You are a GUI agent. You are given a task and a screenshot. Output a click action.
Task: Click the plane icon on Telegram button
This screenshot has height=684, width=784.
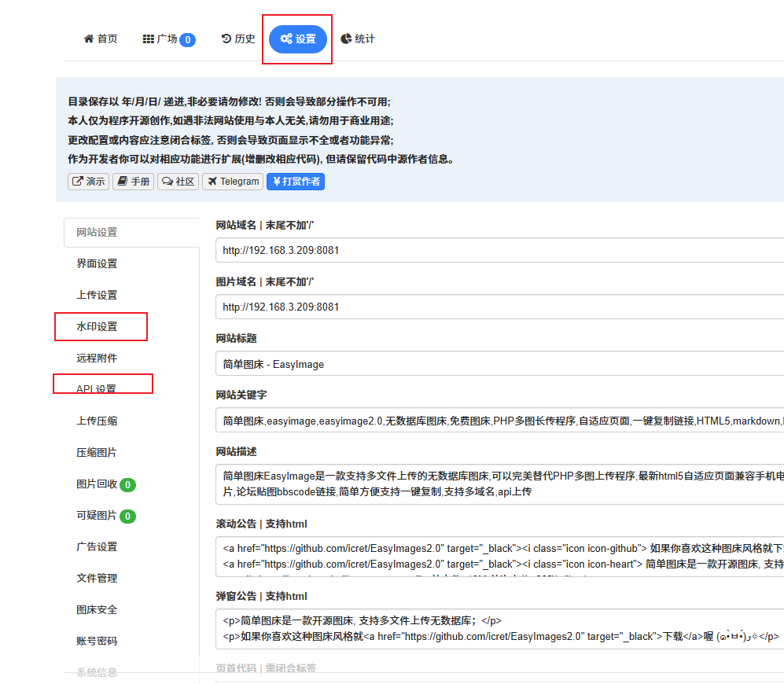coord(212,181)
